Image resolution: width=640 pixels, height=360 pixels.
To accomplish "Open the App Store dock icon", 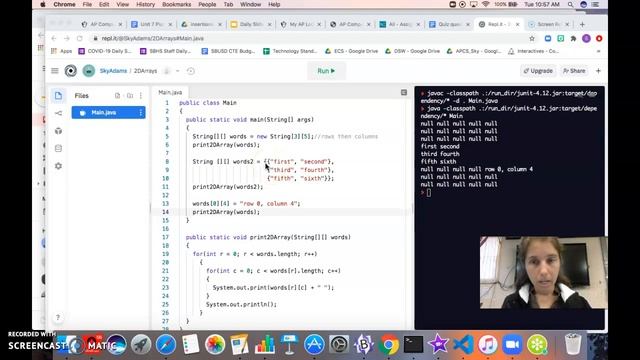I will tap(314, 344).
